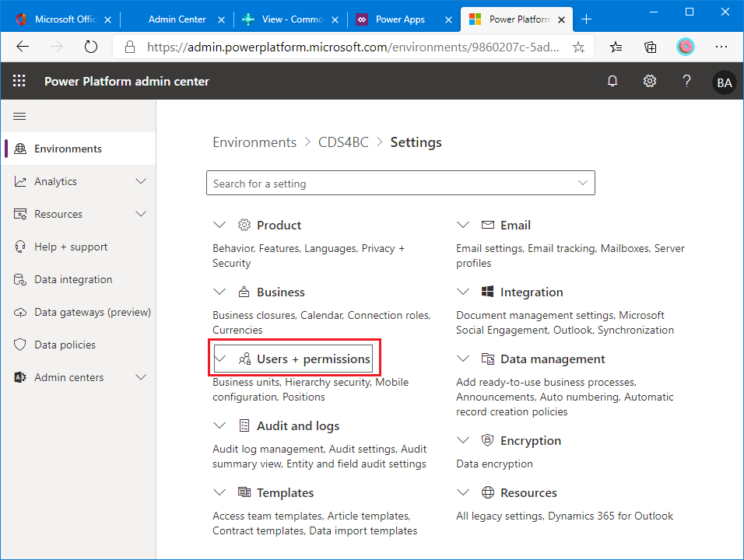Open Data policies in sidebar
Image resolution: width=744 pixels, height=560 pixels.
coord(79,345)
